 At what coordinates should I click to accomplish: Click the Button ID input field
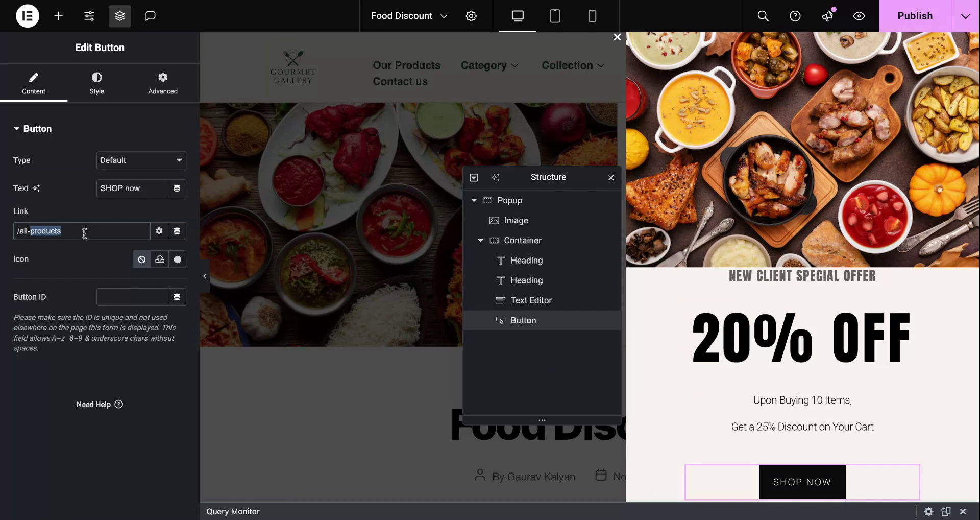coord(133,297)
